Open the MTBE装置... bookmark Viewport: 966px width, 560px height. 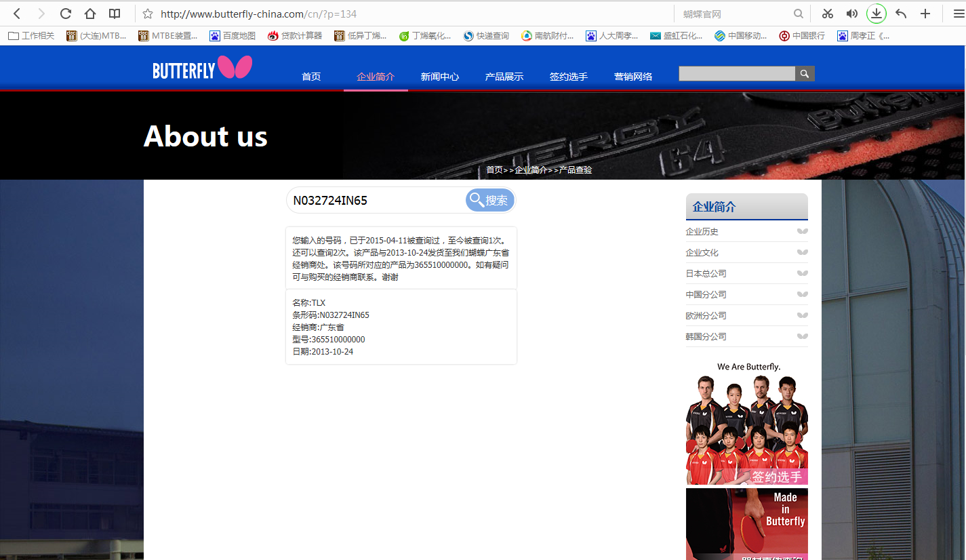coord(168,36)
